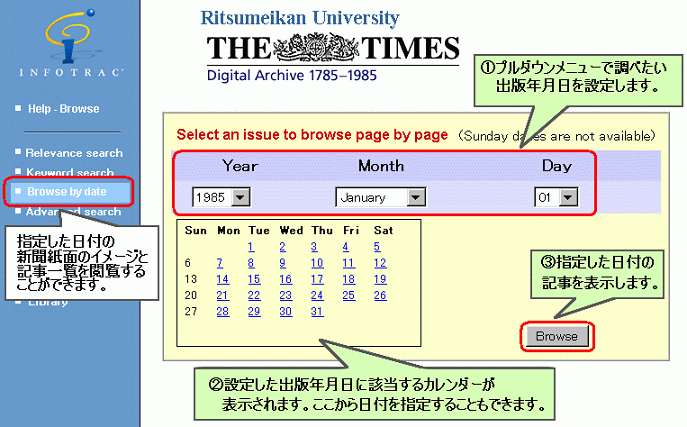The image size is (687, 427).
Task: Click The Times Digital Archive banner
Action: click(333, 56)
